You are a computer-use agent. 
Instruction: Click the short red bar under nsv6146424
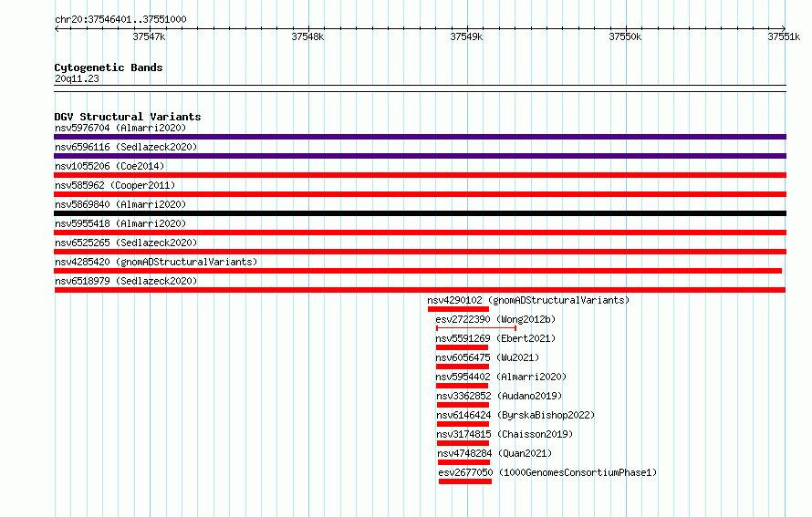(463, 424)
